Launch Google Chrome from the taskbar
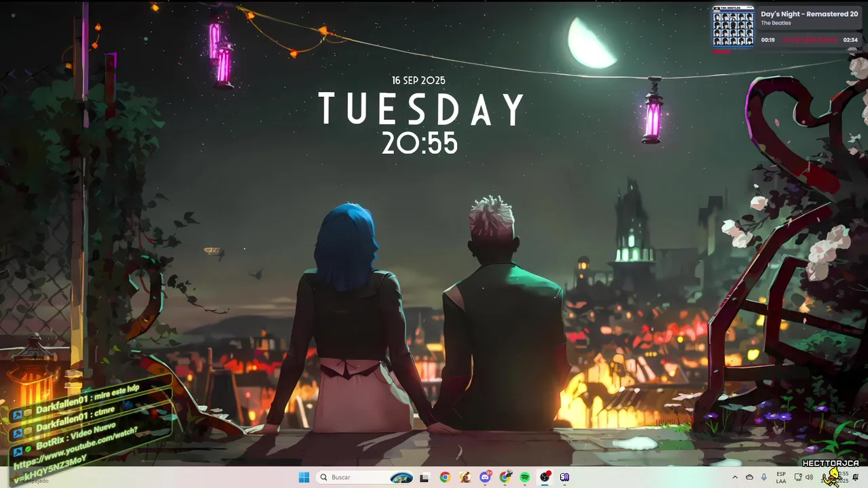The image size is (868, 488). coord(444,477)
